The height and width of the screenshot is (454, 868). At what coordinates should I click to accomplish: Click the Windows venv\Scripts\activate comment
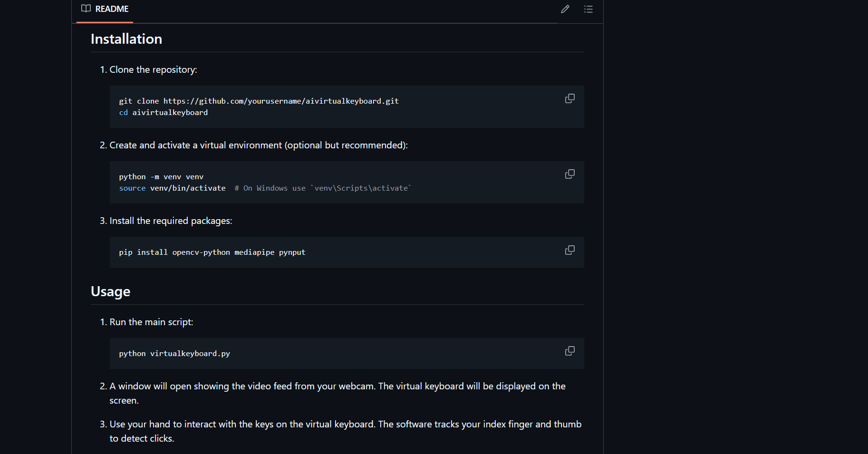[323, 188]
